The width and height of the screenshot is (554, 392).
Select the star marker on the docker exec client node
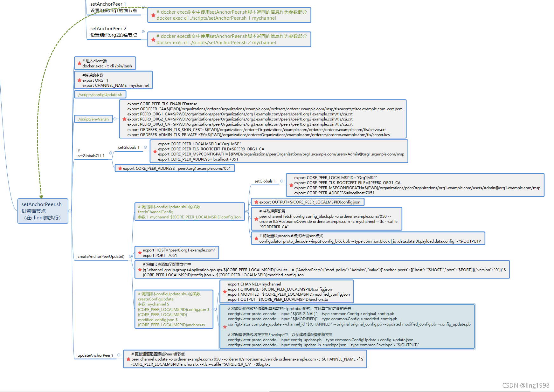point(79,63)
